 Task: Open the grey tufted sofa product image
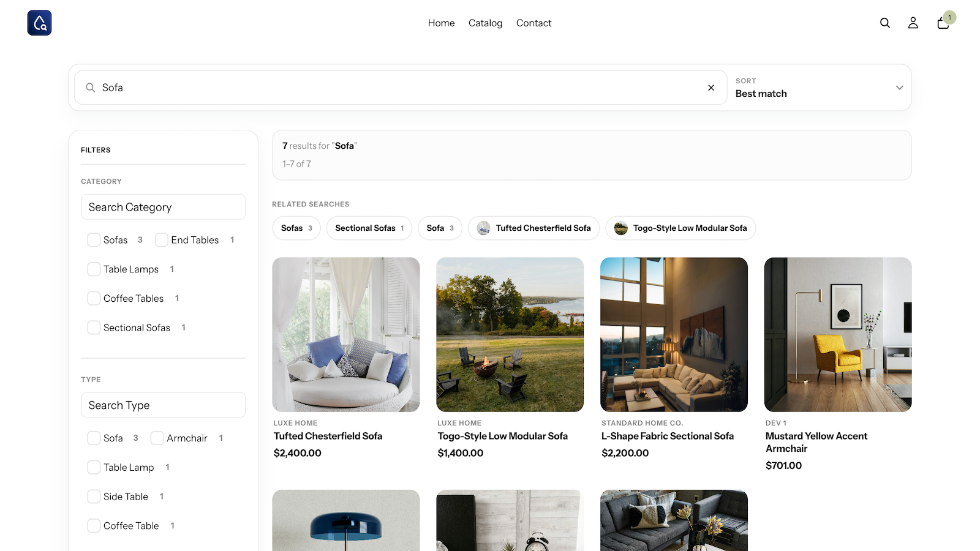[674, 520]
